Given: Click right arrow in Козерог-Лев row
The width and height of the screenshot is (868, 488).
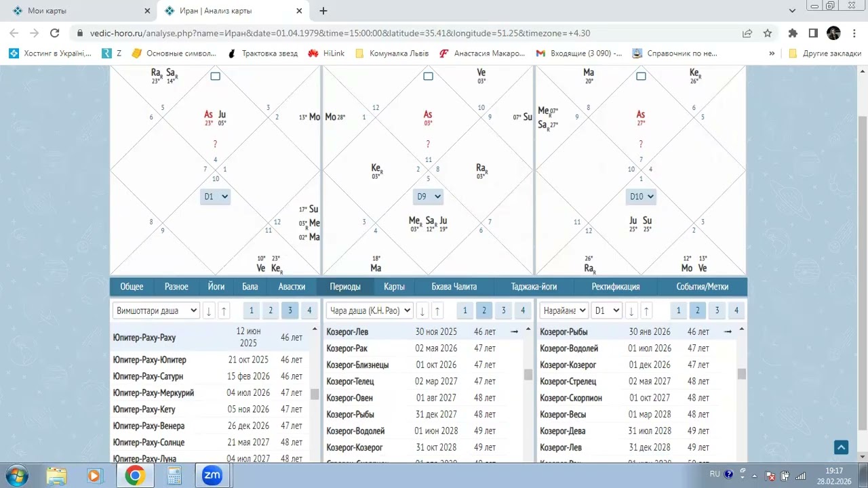Looking at the screenshot, I should [514, 331].
